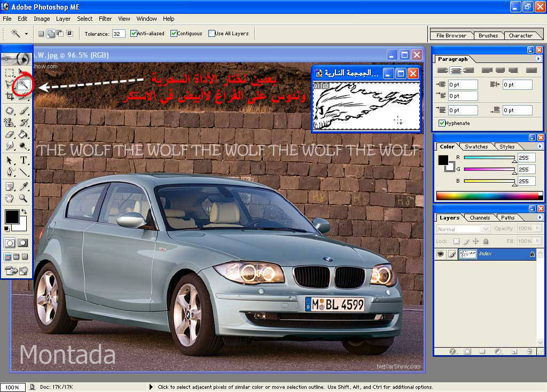Select the Crop tool
The height and width of the screenshot is (392, 547).
point(10,96)
